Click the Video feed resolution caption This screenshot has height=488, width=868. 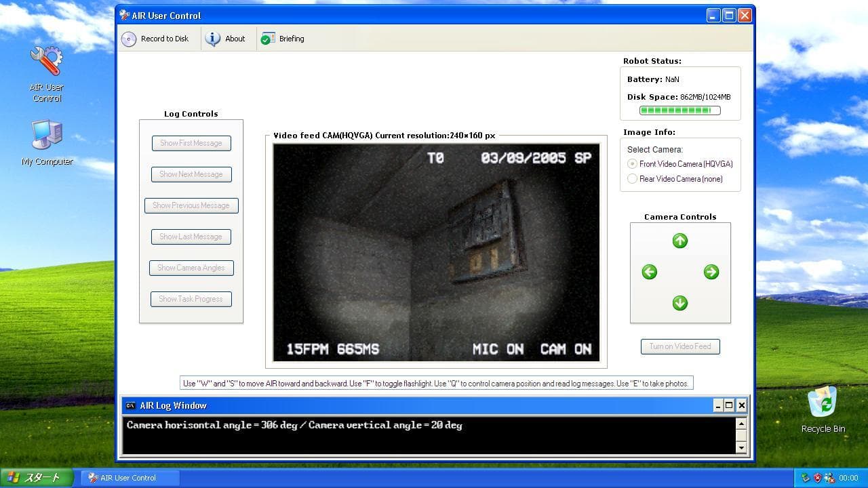coord(384,136)
